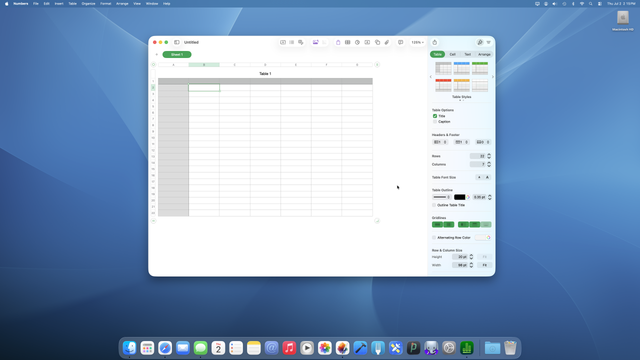This screenshot has height=360, width=640.
Task: Open the 125% zoom dropdown
Action: (x=417, y=42)
